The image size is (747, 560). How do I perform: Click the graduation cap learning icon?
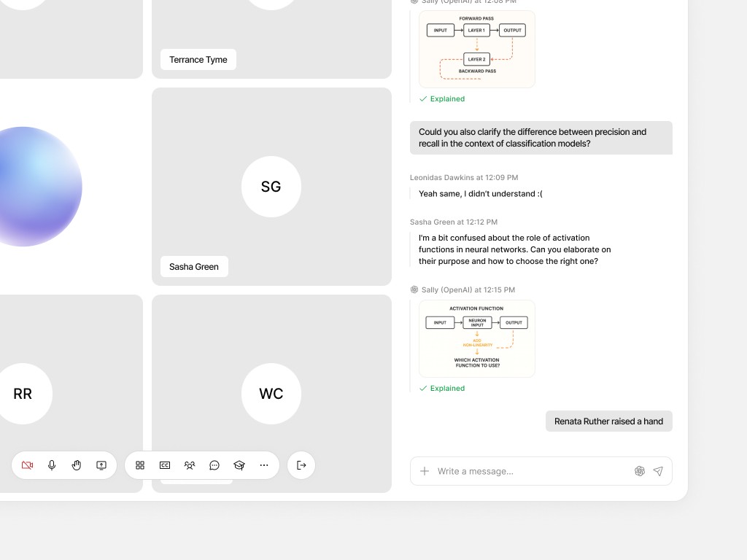pyautogui.click(x=239, y=465)
